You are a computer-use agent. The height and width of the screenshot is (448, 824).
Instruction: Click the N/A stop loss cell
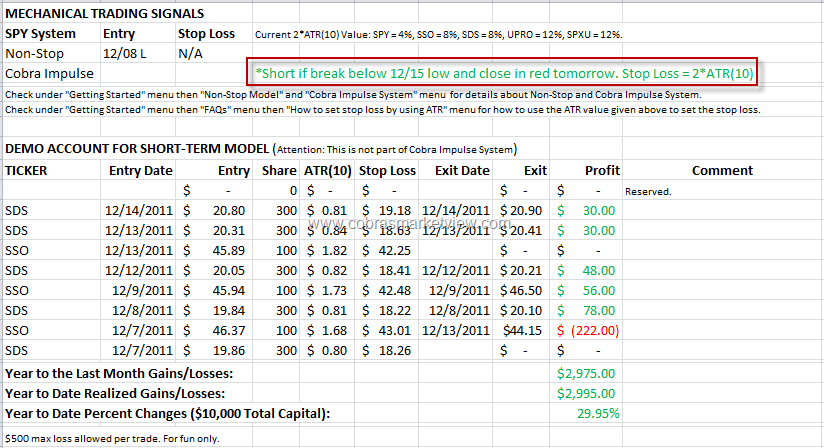190,54
